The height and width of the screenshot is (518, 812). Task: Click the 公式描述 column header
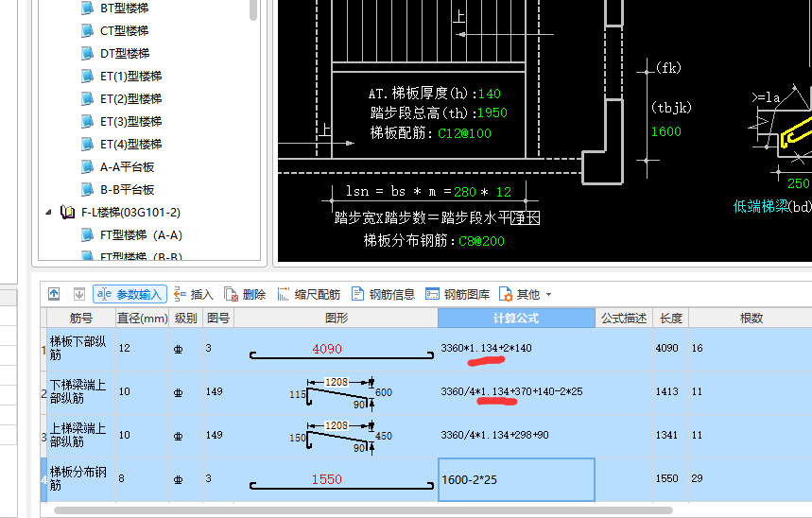[x=624, y=318]
